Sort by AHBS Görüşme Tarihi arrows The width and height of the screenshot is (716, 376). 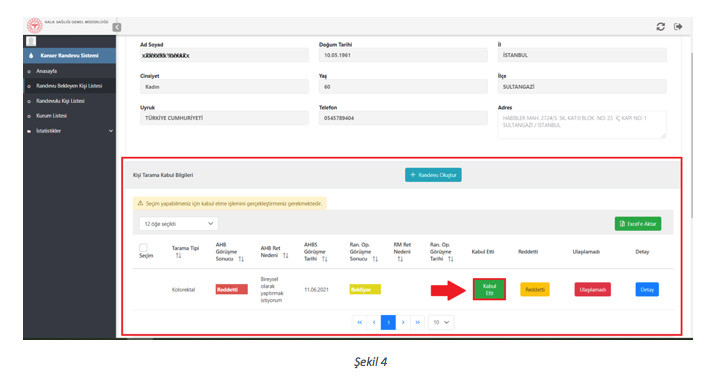pos(325,259)
